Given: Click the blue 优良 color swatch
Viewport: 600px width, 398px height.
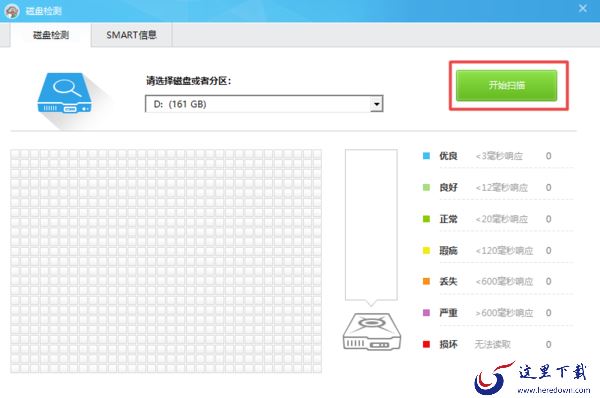Looking at the screenshot, I should 426,156.
